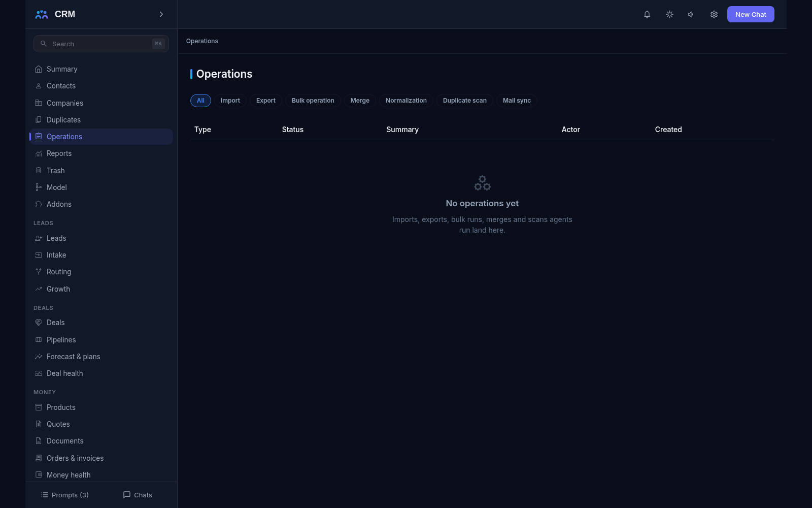Filter operations by Duplicate scan
Viewport: 812px width, 508px height.
click(465, 101)
